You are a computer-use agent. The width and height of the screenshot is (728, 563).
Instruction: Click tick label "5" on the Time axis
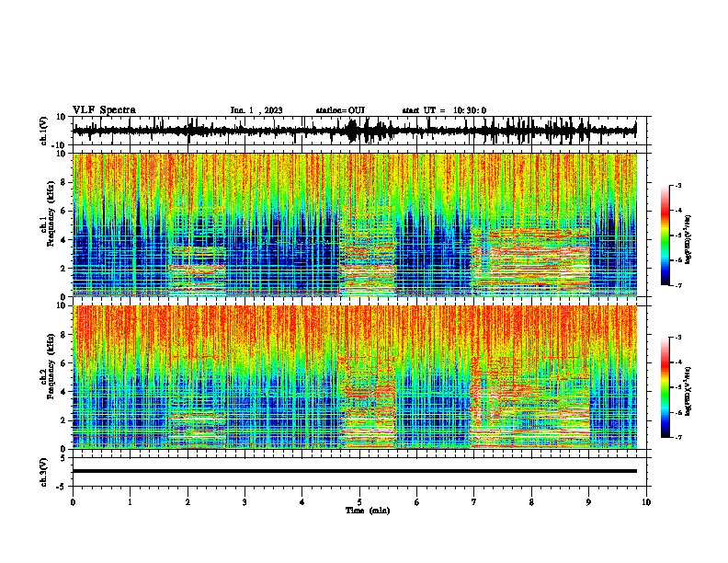[359, 502]
